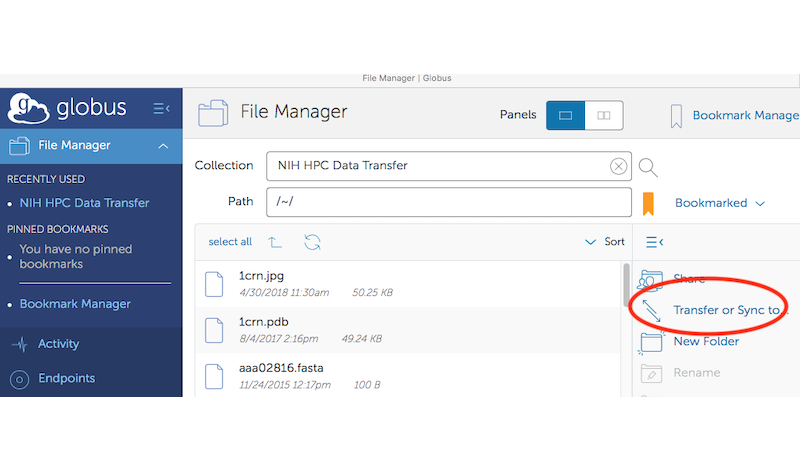Click the orange bookmark flag icon
The height and width of the screenshot is (470, 800).
tap(648, 203)
